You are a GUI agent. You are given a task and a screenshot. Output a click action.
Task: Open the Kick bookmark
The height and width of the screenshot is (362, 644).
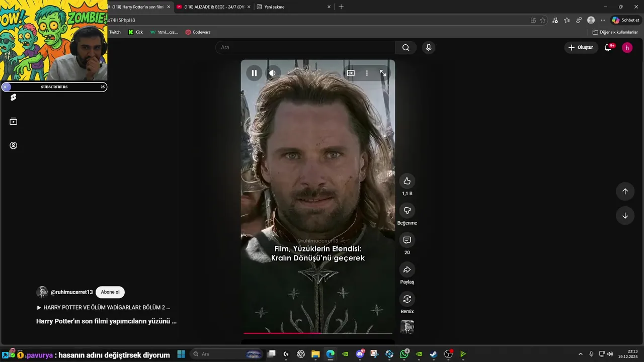tap(135, 32)
